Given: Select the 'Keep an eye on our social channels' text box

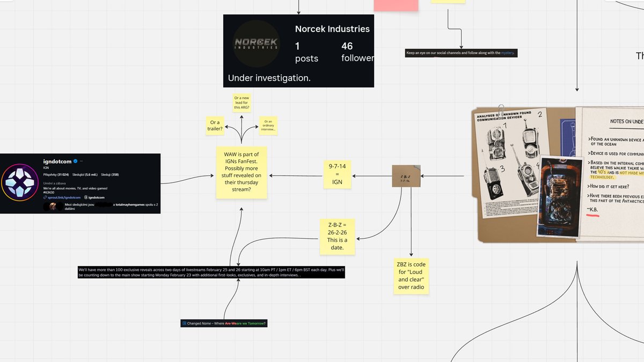Looking at the screenshot, I should pos(462,53).
